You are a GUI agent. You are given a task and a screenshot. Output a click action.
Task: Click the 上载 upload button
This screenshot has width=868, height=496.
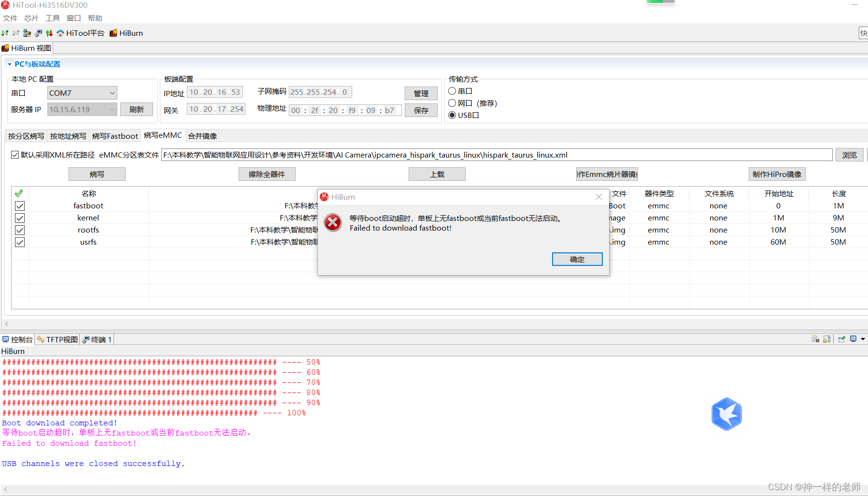click(437, 174)
